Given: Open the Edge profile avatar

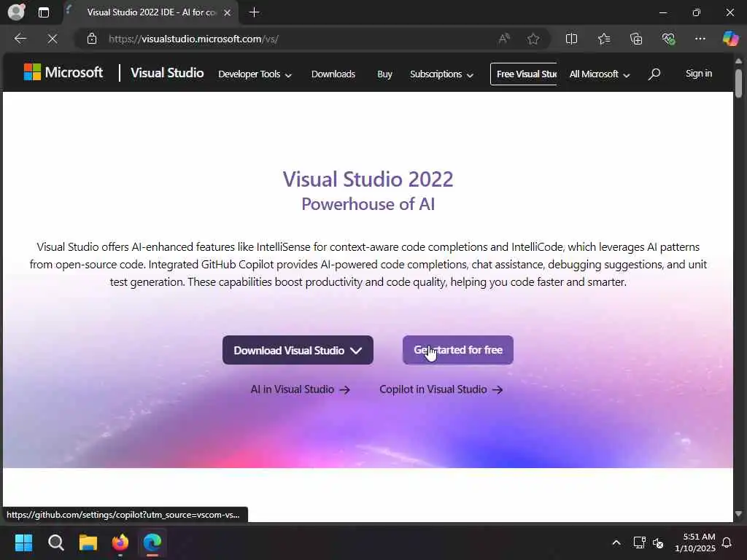Looking at the screenshot, I should [16, 12].
